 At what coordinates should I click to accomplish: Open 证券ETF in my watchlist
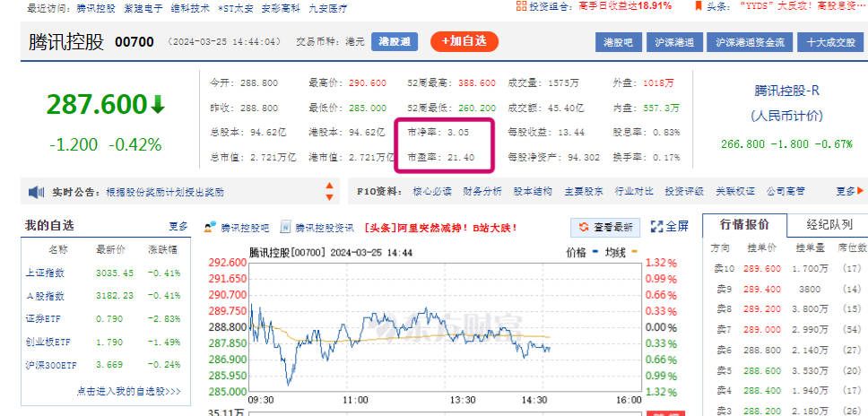point(43,318)
